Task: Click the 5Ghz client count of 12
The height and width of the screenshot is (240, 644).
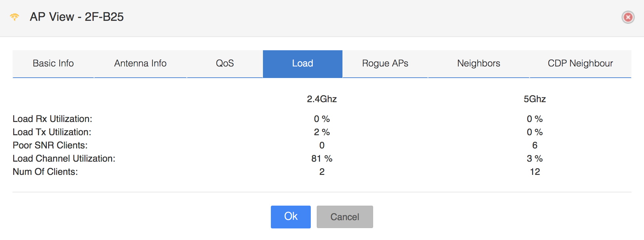Action: [535, 172]
